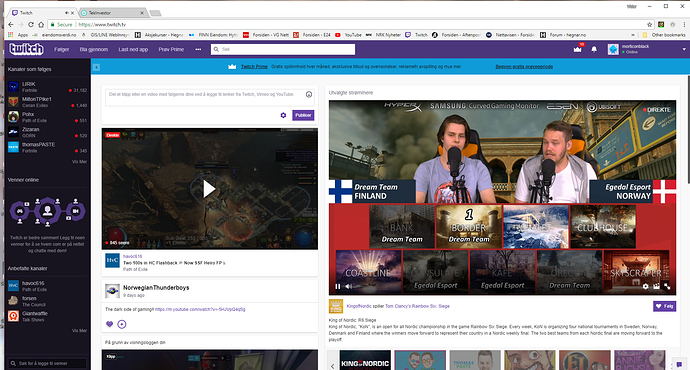Viewport: 690px width, 370px height.
Task: Open the three-dots more menu
Action: tap(198, 49)
